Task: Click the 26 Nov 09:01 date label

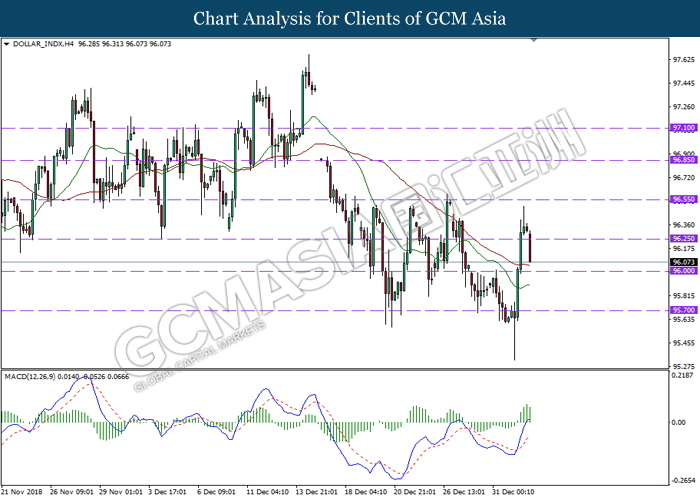Action: click(72, 492)
